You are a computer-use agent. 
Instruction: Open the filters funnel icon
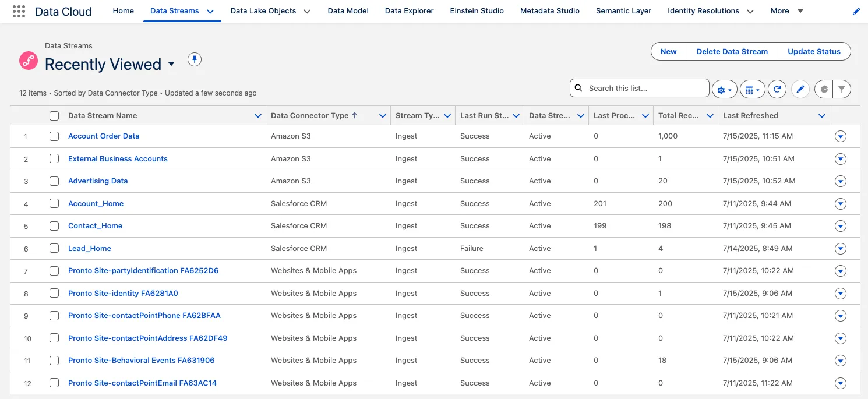tap(842, 89)
